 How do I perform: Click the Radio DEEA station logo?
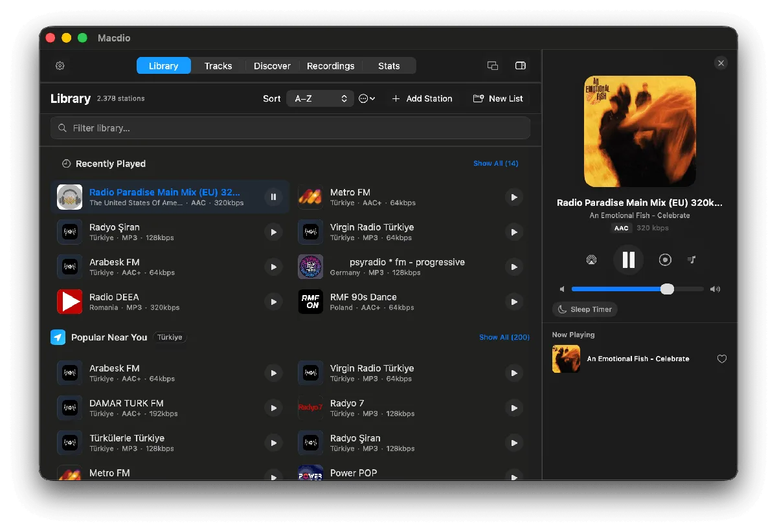coord(70,302)
